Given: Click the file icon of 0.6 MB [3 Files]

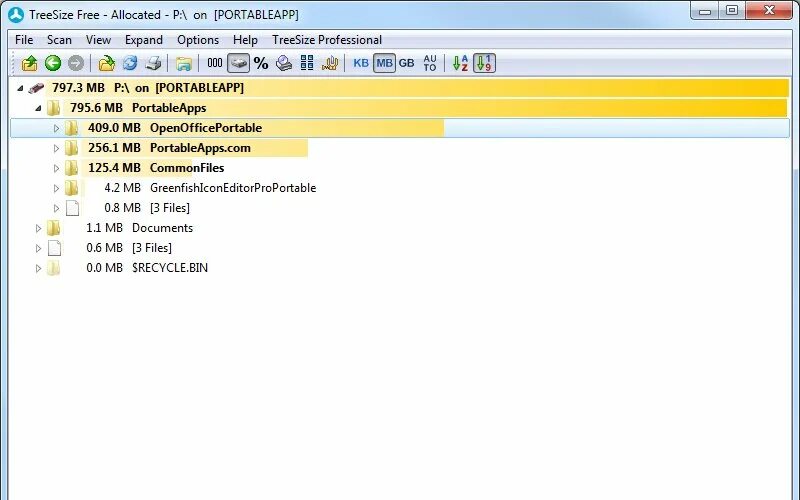Looking at the screenshot, I should tap(54, 247).
